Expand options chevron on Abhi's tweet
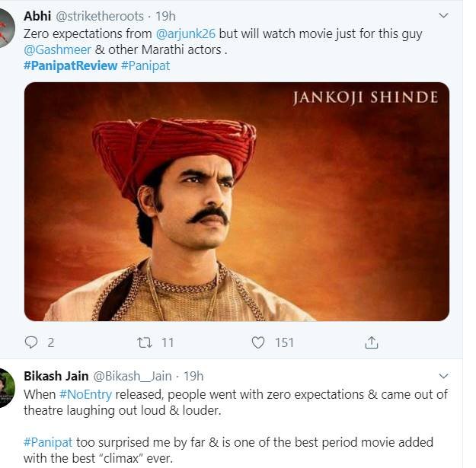Viewport: 476px width, 468px height. point(444,15)
